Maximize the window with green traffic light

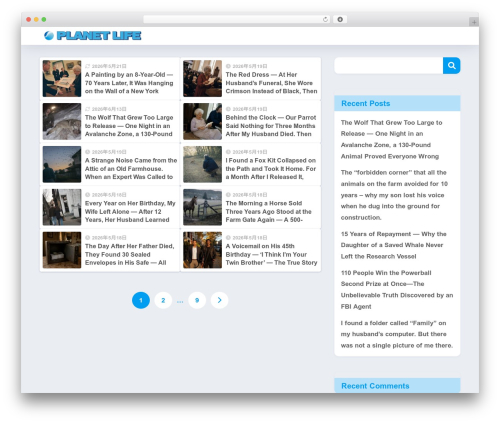44,19
